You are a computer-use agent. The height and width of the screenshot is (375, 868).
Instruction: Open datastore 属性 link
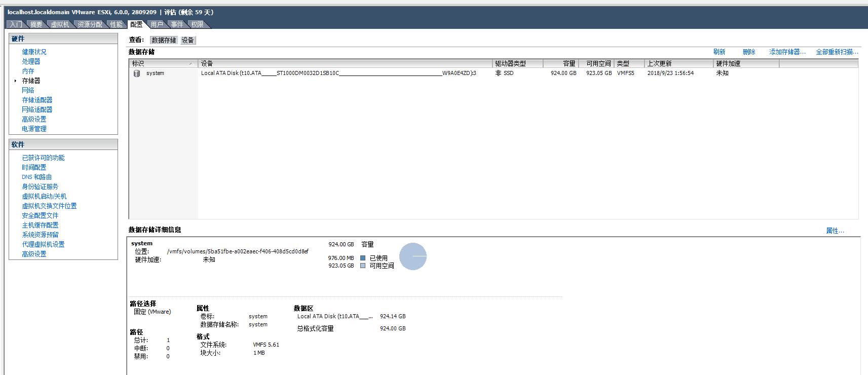pyautogui.click(x=835, y=231)
